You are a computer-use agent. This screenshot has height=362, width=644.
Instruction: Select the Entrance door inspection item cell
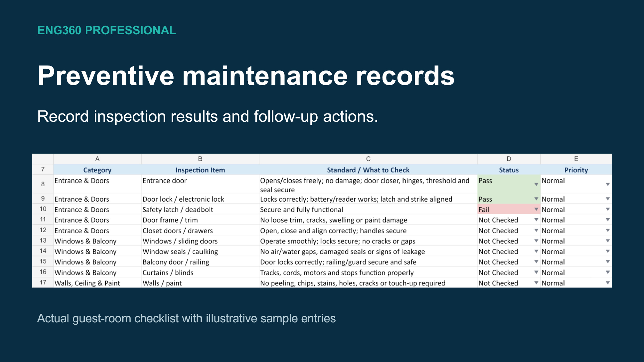[x=200, y=184]
